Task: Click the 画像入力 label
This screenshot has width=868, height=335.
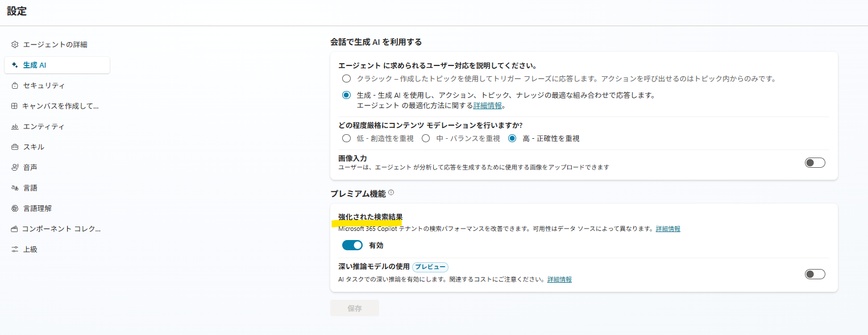Action: [352, 158]
